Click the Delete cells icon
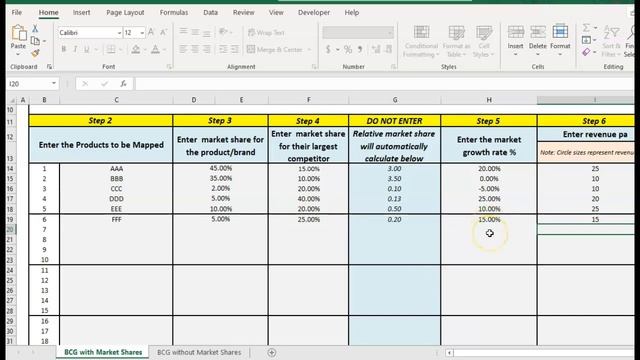This screenshot has width=640, height=360. [x=538, y=33]
